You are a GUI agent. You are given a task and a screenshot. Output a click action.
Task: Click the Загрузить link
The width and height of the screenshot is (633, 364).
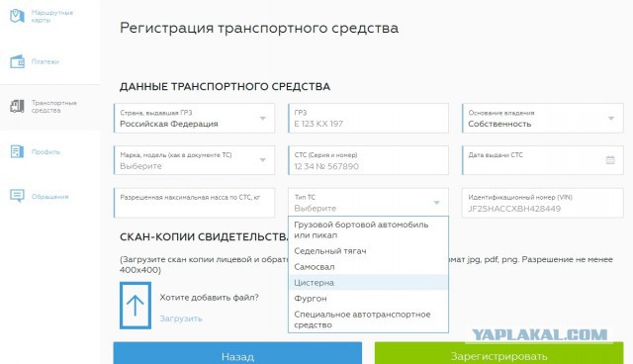tap(180, 318)
